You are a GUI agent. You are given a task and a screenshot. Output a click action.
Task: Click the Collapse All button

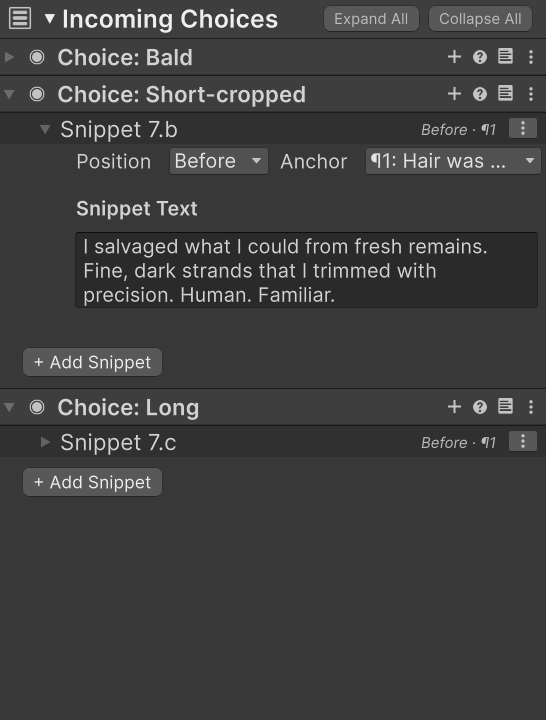click(x=480, y=19)
